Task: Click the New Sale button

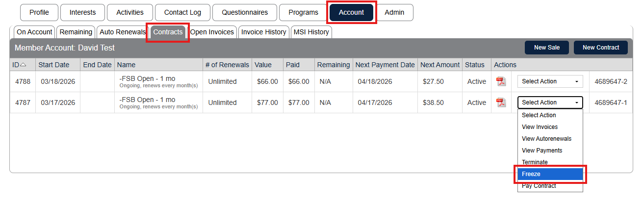Action: [546, 48]
